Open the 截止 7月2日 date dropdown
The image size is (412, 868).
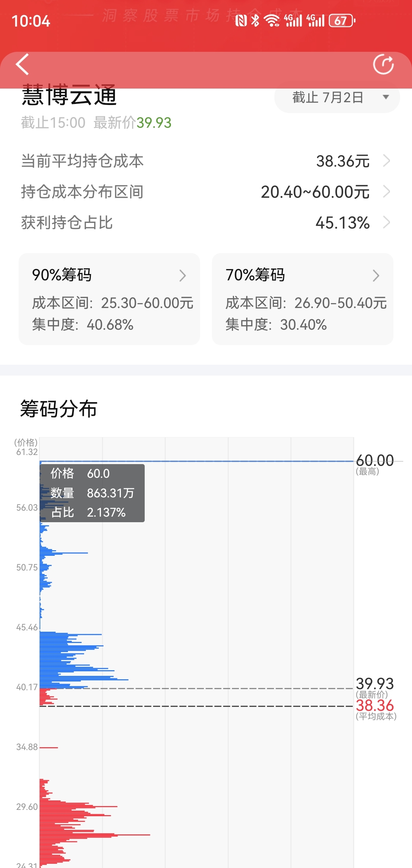click(x=337, y=97)
